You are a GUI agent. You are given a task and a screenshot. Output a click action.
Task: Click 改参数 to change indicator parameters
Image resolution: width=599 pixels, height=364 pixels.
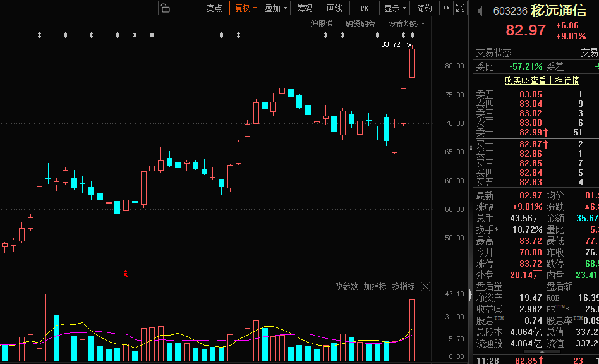click(346, 286)
